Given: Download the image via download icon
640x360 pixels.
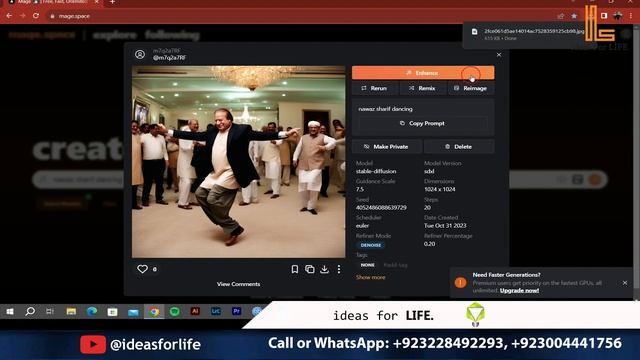Looking at the screenshot, I should tap(324, 269).
